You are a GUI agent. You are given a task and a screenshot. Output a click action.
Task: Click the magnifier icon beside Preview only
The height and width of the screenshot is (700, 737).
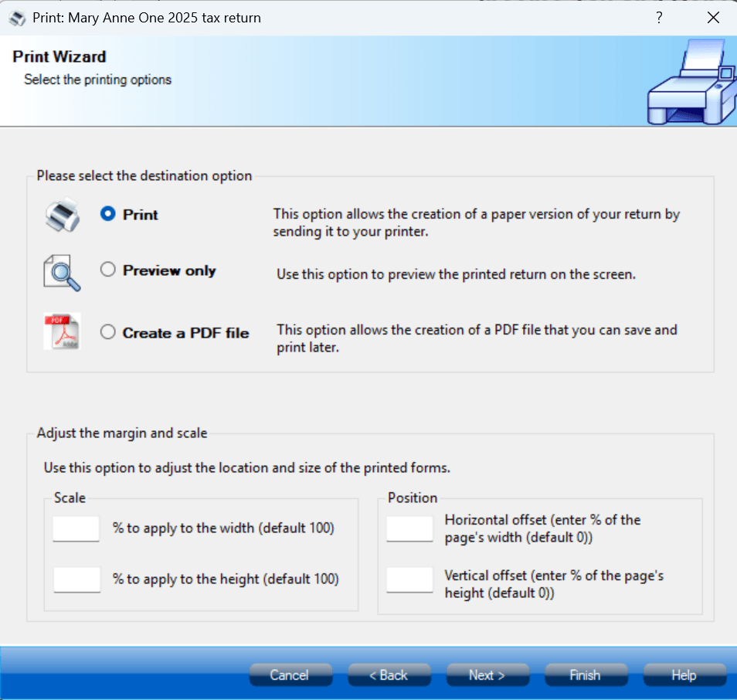pyautogui.click(x=62, y=272)
